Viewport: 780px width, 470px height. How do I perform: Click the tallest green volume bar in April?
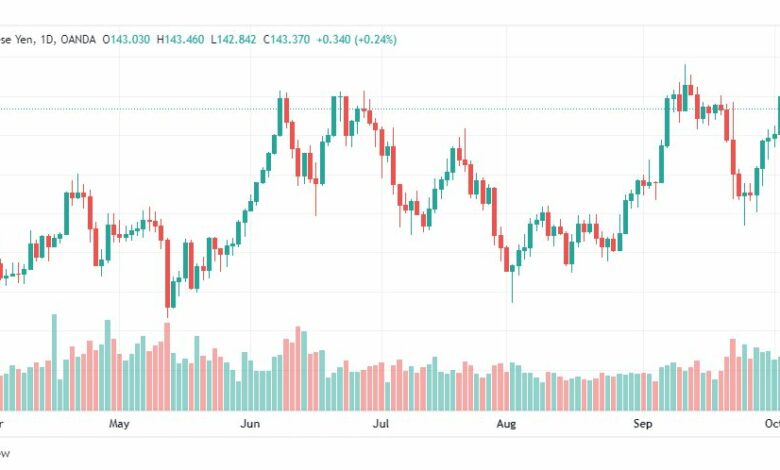pos(55,362)
